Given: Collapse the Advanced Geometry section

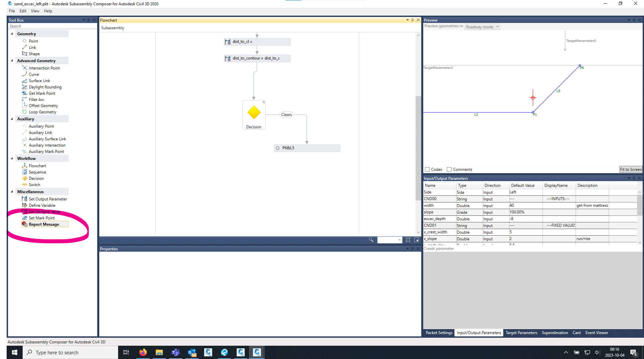Looking at the screenshot, I should pyautogui.click(x=12, y=60).
